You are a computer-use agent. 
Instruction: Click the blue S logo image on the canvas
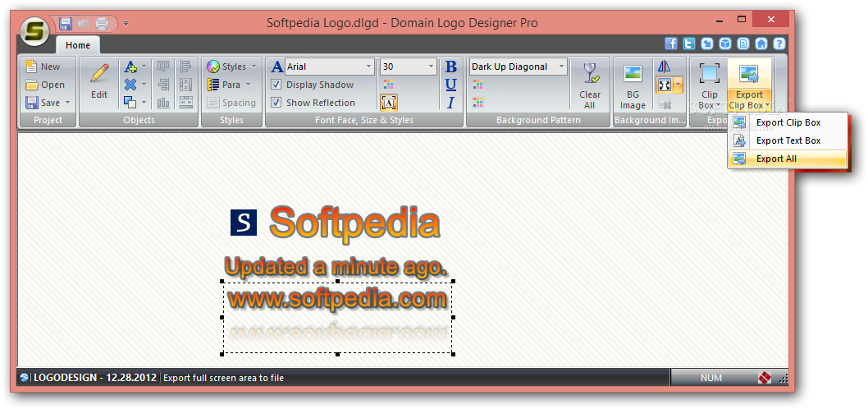click(244, 223)
